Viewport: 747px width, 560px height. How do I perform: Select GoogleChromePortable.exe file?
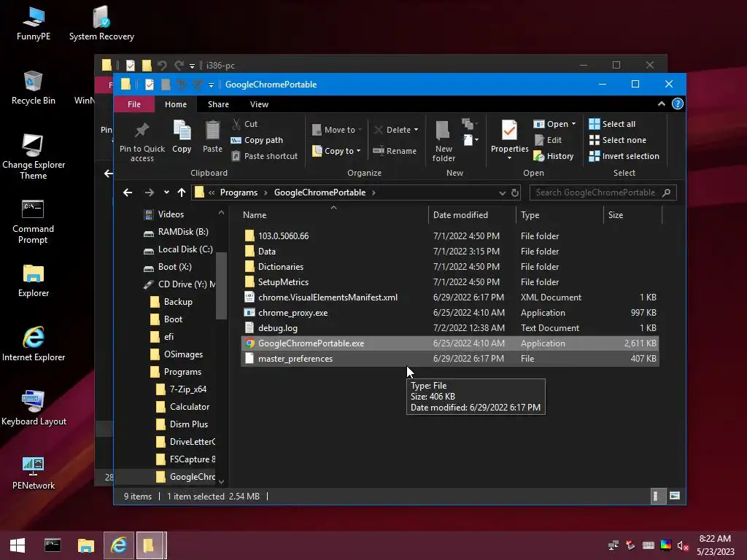tap(450, 343)
